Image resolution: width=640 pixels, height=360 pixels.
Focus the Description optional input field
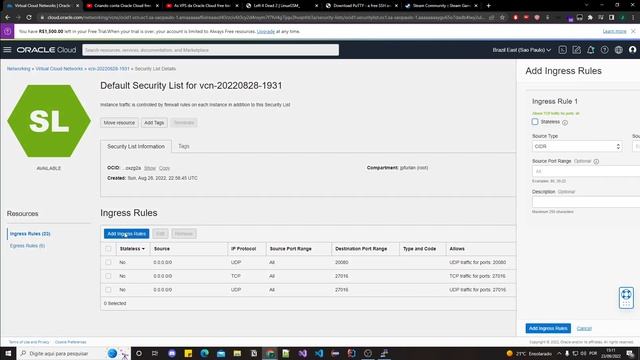coord(586,202)
